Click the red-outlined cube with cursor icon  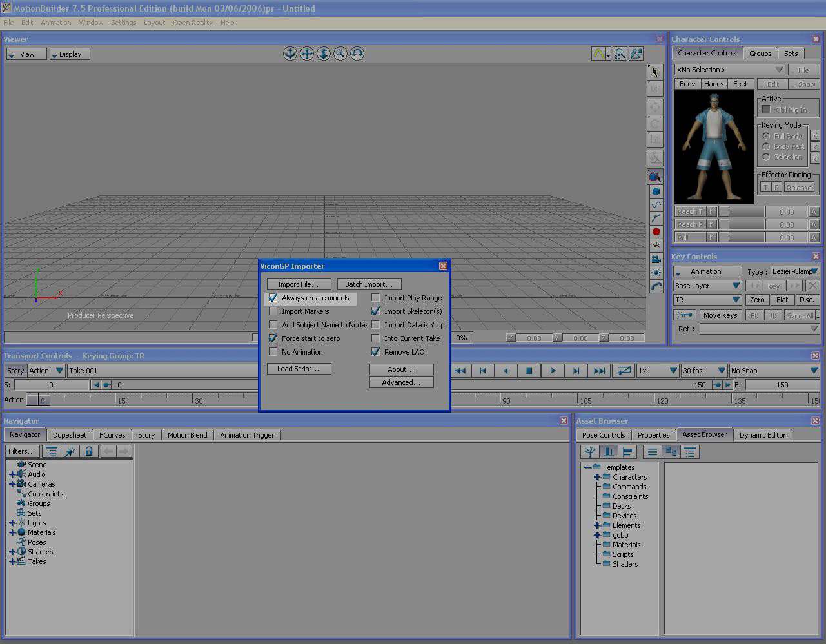pyautogui.click(x=655, y=177)
